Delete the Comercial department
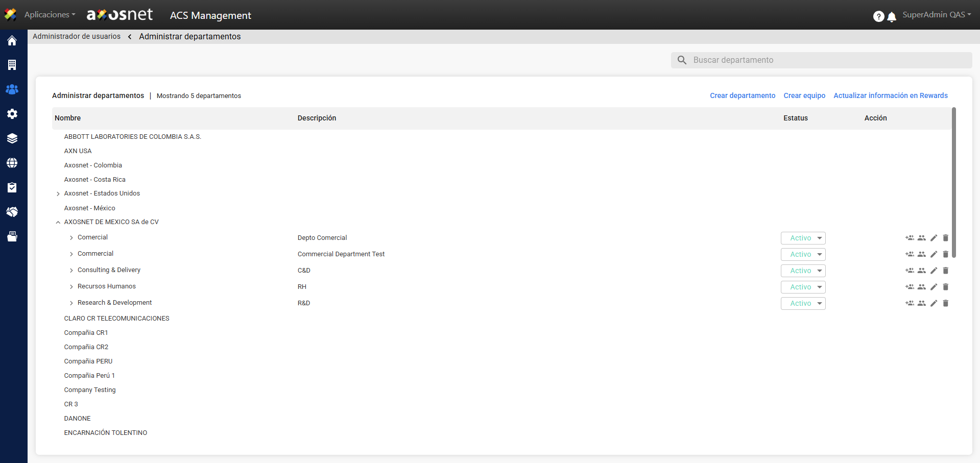The height and width of the screenshot is (463, 980). click(946, 238)
